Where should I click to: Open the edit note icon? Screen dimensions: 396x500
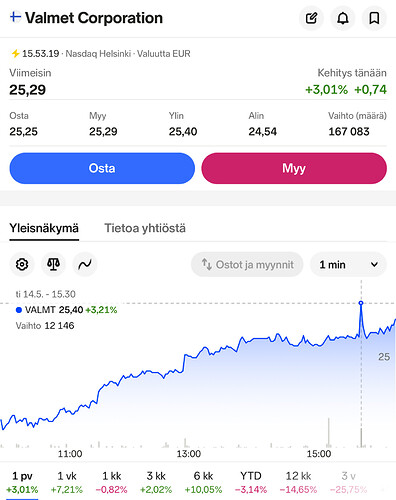click(311, 18)
